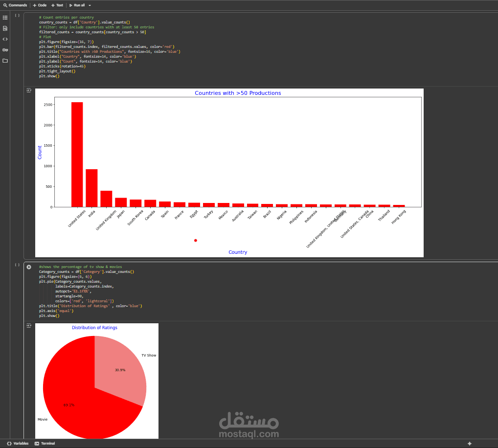The image size is (498, 448).
Task: Click the bar chart output image
Action: coord(229,173)
